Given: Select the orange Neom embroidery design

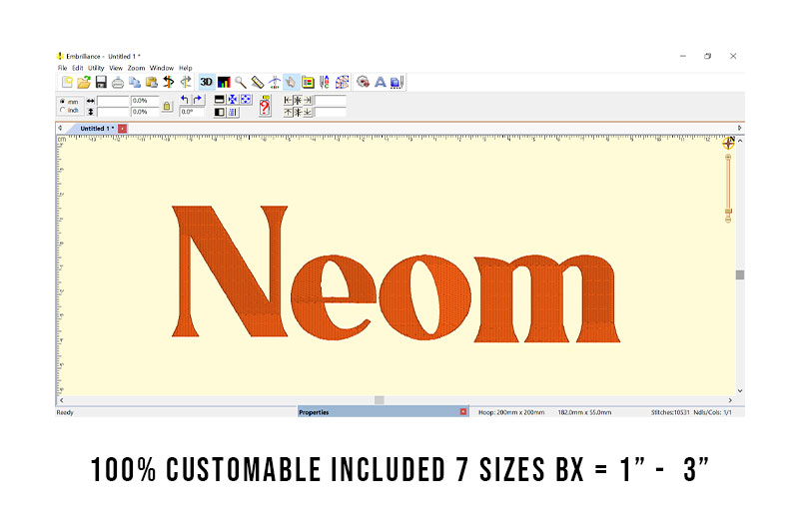Looking at the screenshot, I should [x=396, y=273].
